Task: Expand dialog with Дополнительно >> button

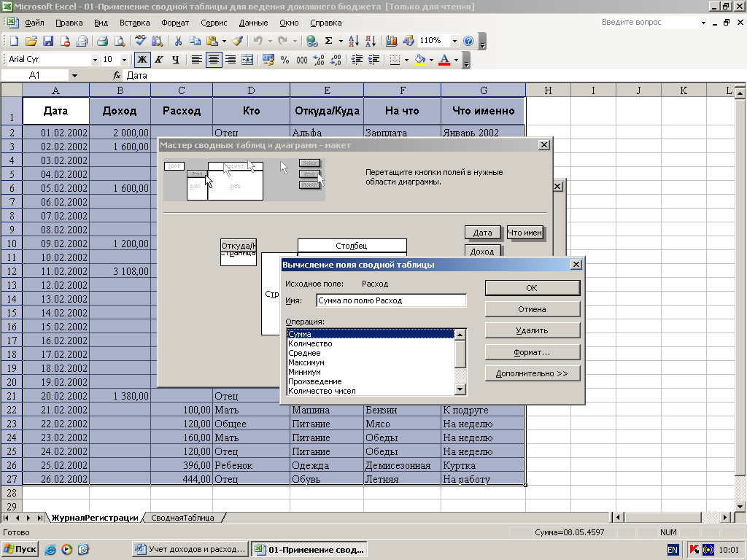Action: [x=532, y=373]
